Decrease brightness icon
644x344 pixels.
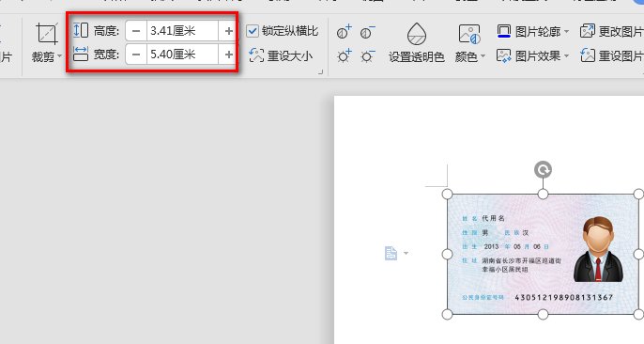coord(368,55)
